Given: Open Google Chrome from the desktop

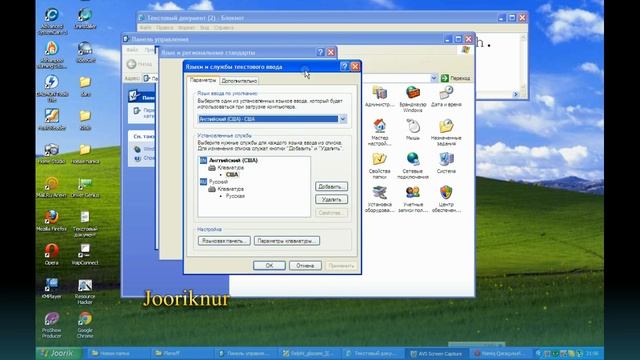Looking at the screenshot, I should [x=85, y=324].
